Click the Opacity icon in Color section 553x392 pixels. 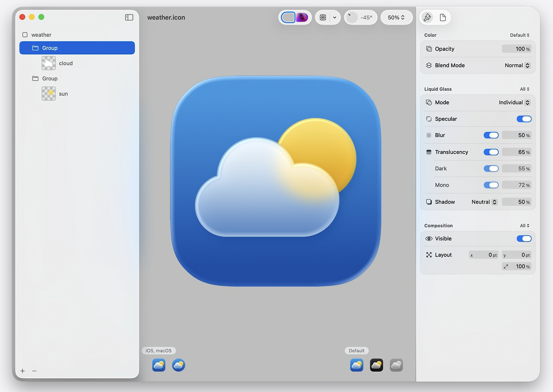click(x=429, y=49)
